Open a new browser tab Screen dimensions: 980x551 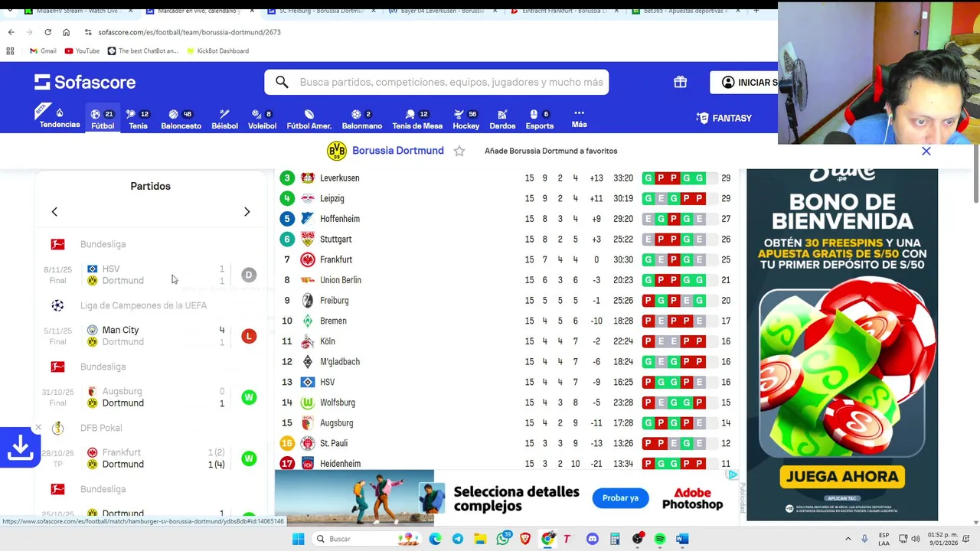tap(756, 11)
